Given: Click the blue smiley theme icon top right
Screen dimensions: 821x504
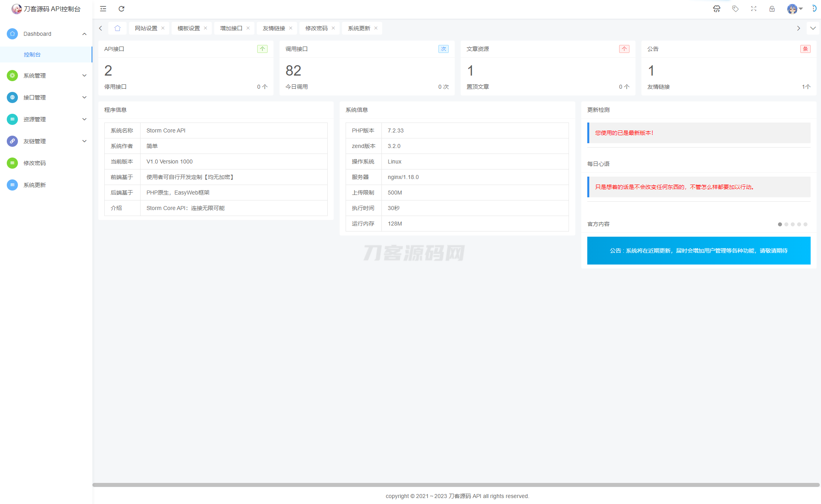Looking at the screenshot, I should pos(815,8).
